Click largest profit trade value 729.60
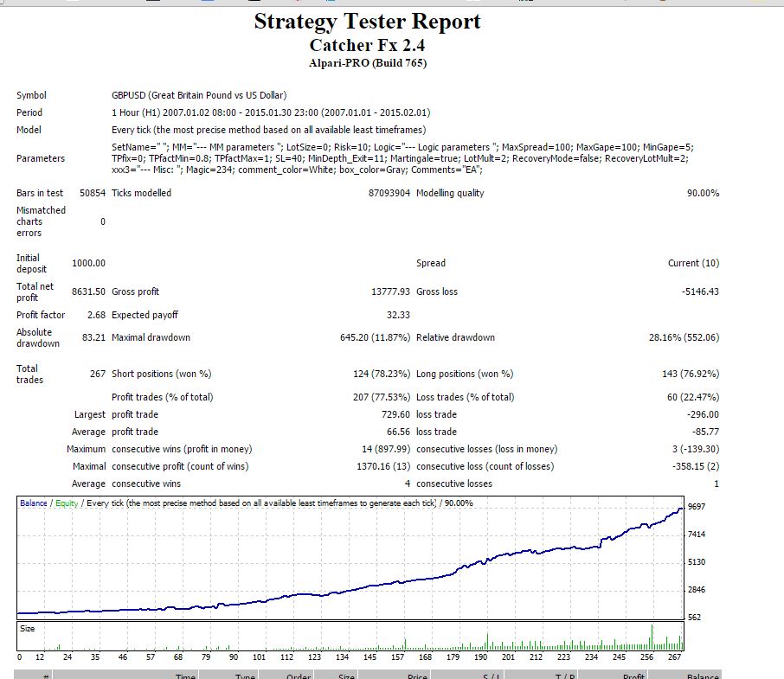This screenshot has width=784, height=679. [395, 414]
